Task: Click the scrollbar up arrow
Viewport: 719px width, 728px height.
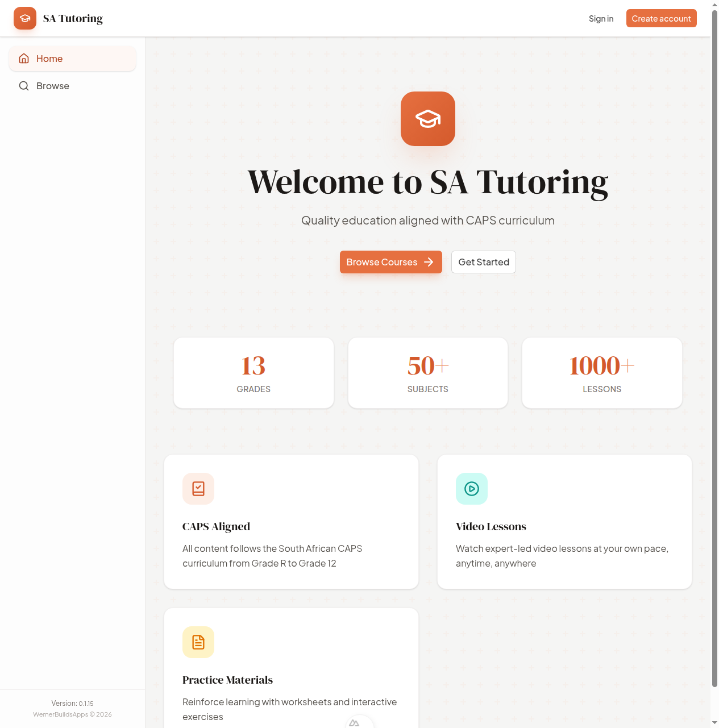Action: 714,5
